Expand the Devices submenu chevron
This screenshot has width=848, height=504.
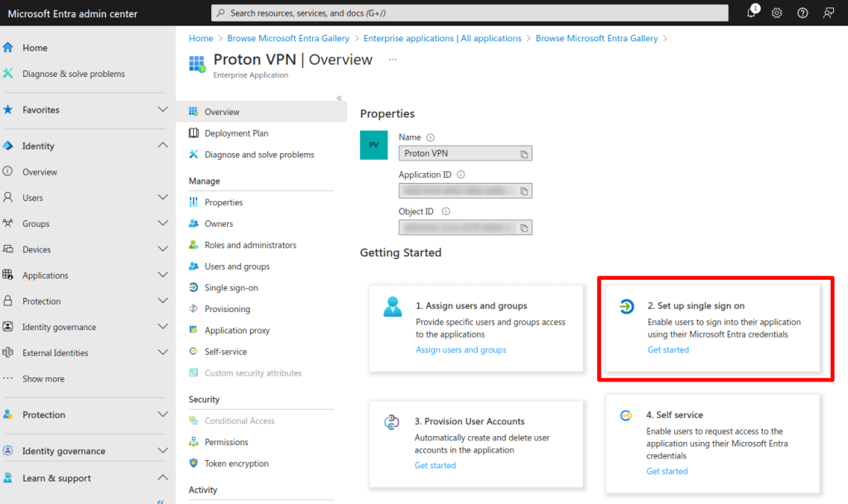pyautogui.click(x=162, y=249)
